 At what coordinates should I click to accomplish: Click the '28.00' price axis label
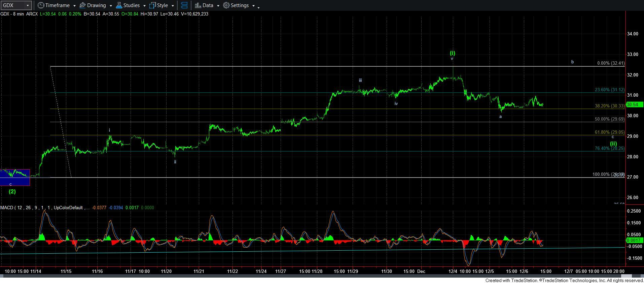pos(633,157)
